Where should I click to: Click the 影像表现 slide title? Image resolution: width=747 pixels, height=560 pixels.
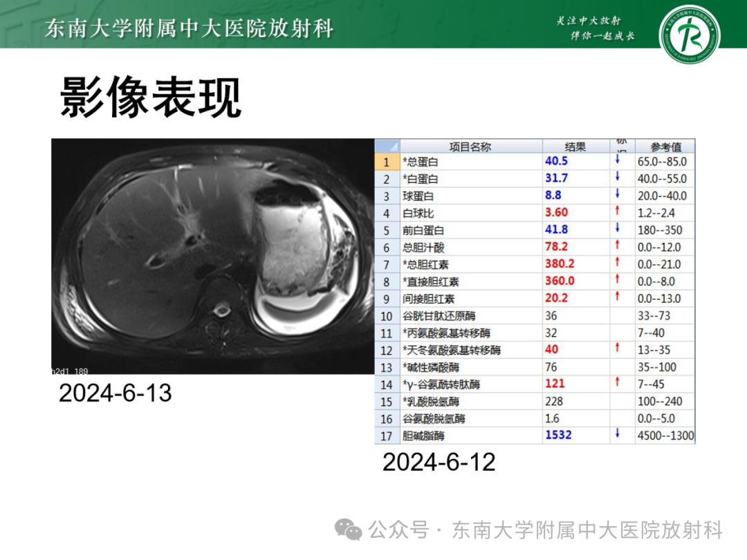coord(151,97)
